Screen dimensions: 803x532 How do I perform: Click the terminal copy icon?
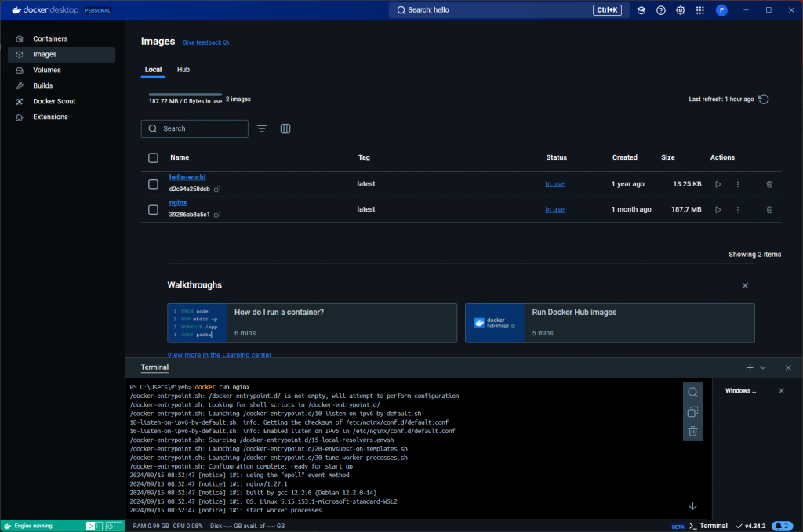[692, 412]
